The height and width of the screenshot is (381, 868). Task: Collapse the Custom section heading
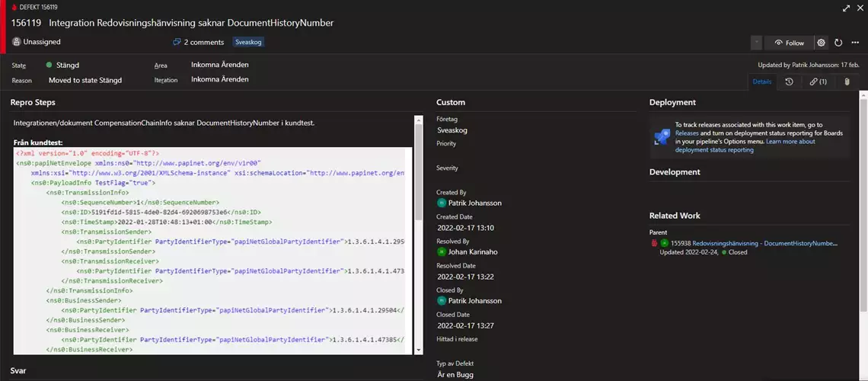point(451,102)
